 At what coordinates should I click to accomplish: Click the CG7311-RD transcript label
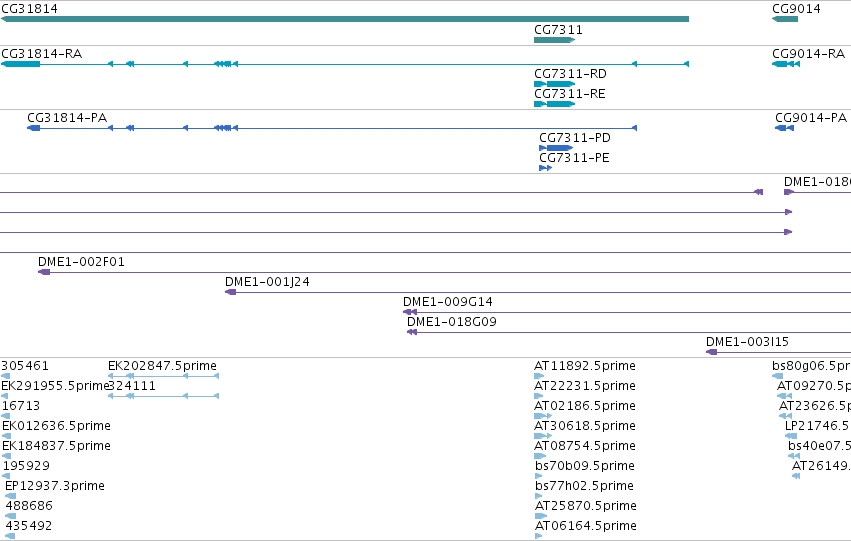coord(570,74)
